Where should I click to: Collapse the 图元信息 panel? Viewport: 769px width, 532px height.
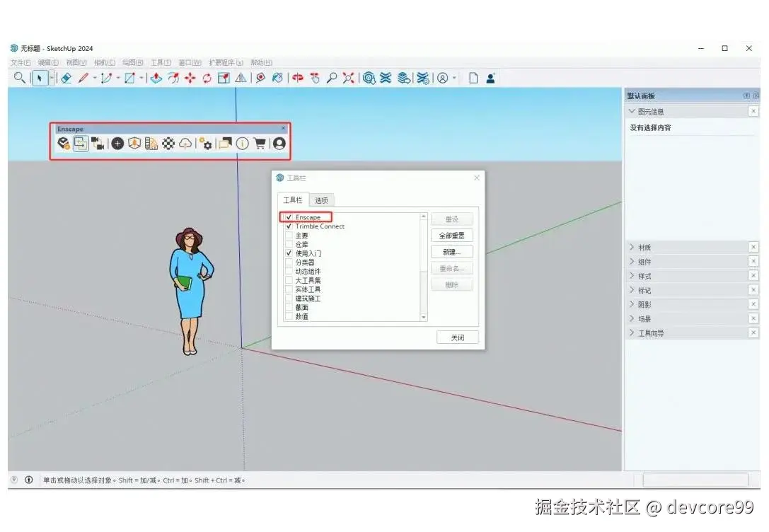[x=632, y=111]
